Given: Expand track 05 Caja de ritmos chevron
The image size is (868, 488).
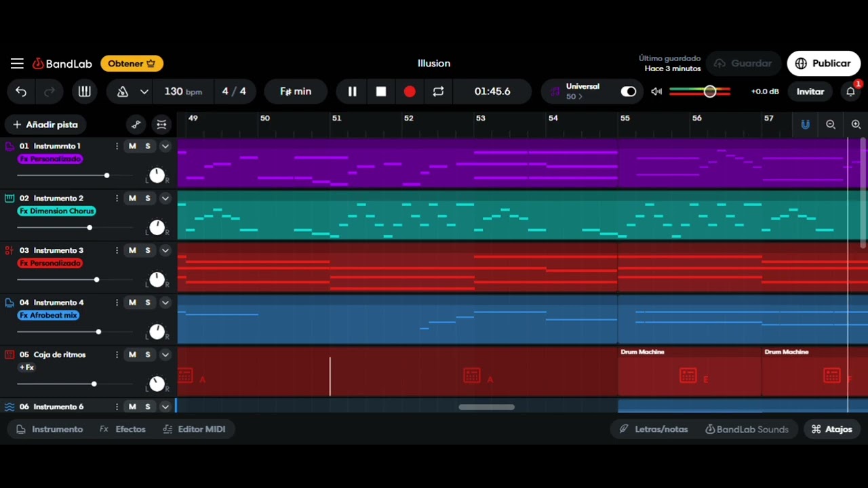Looking at the screenshot, I should [165, 355].
